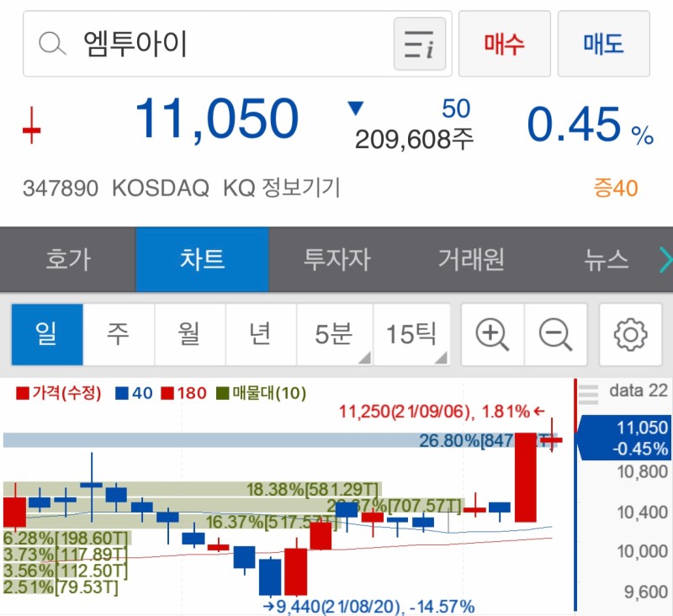Screen dimensions: 673x616
Task: Click the 11,050 -0.45% price tag
Action: click(625, 438)
